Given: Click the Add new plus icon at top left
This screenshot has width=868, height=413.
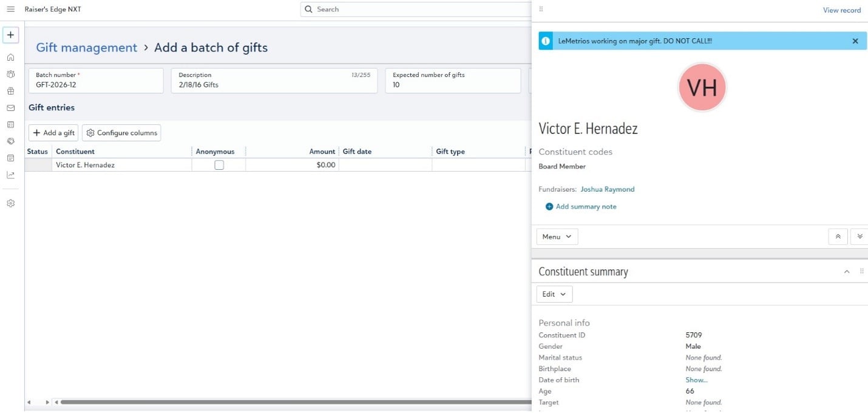Looking at the screenshot, I should 10,35.
